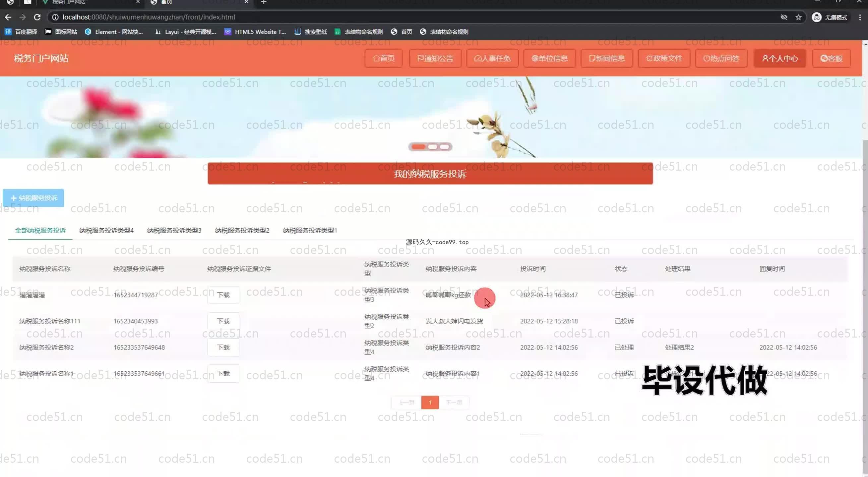This screenshot has height=477, width=868.
Task: Click the 纳税服务投诉名称 column header
Action: click(45, 269)
